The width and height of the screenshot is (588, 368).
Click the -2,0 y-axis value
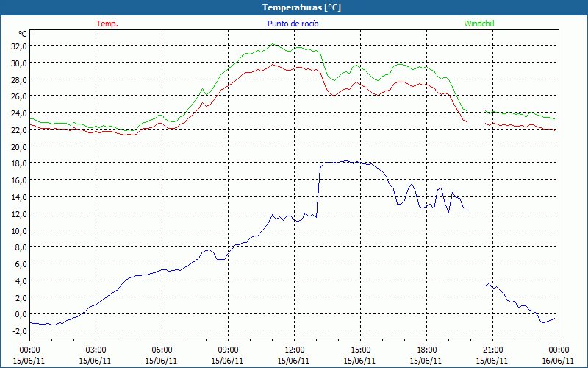20,330
